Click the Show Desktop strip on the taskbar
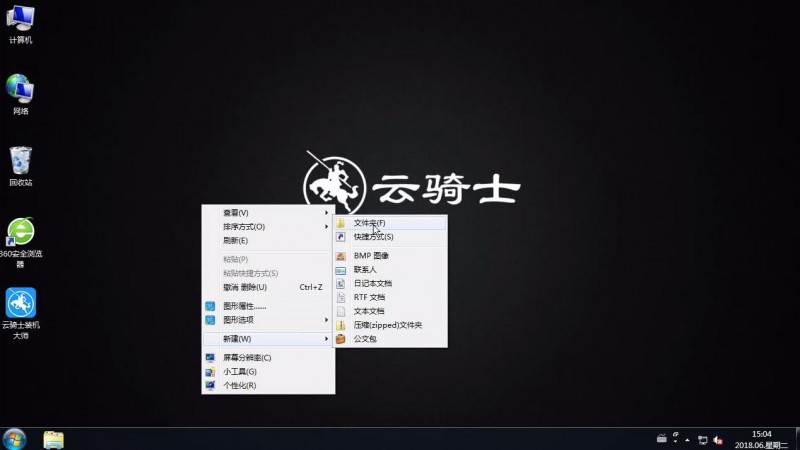The width and height of the screenshot is (800, 450). tap(797, 439)
